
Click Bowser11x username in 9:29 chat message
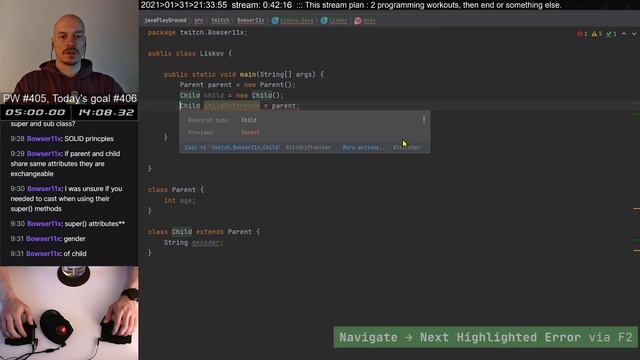pos(44,154)
